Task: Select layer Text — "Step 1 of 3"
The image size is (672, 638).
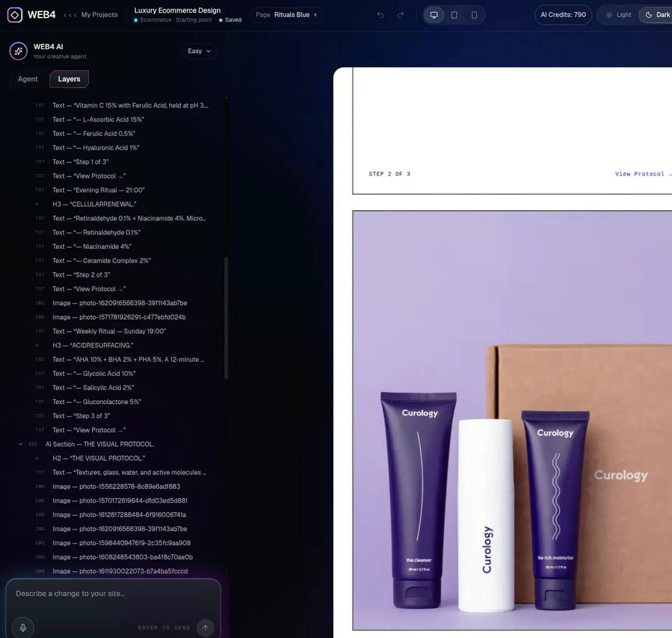Action: click(x=81, y=162)
